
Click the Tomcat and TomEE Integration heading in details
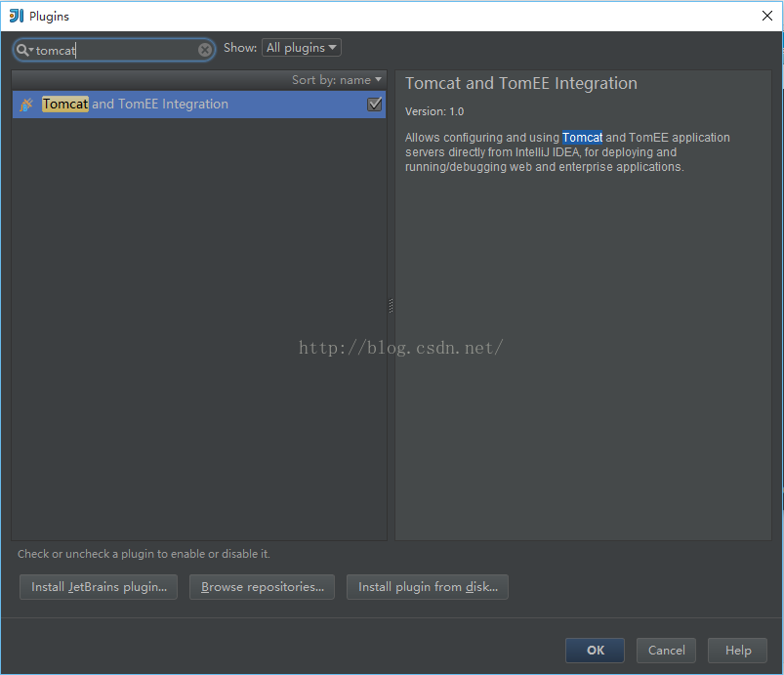point(521,83)
